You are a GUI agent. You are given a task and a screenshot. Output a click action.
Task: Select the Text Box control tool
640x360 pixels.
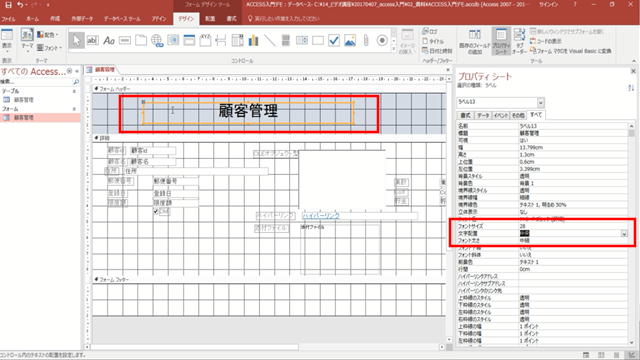[93, 40]
